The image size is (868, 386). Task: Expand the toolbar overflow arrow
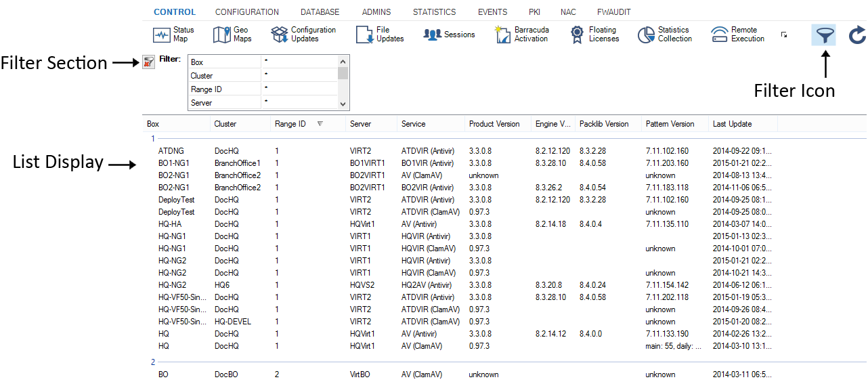(784, 35)
